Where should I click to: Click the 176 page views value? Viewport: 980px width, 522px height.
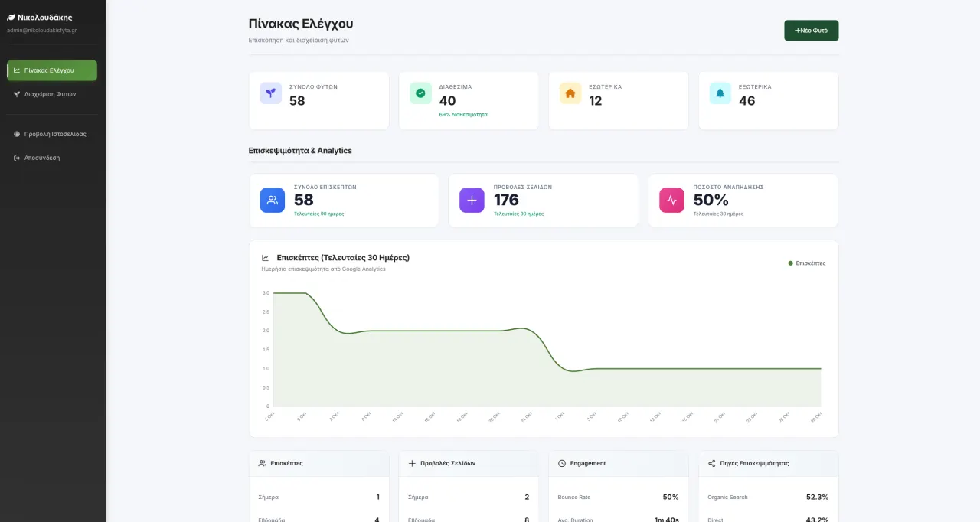506,200
